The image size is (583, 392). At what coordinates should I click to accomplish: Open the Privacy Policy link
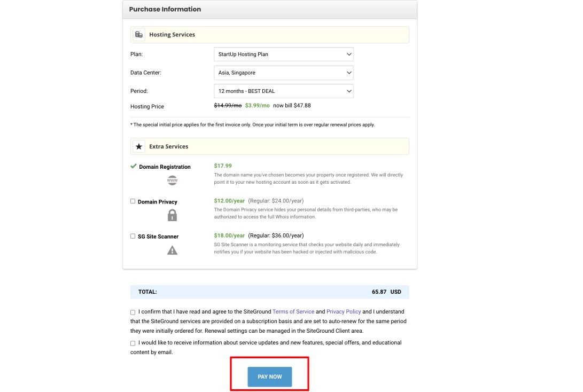click(x=344, y=311)
